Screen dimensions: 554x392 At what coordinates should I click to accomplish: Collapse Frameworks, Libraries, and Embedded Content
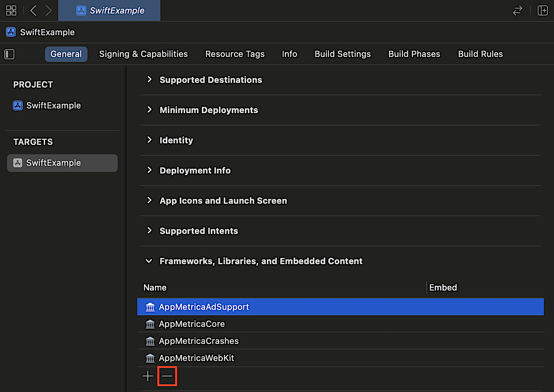(149, 261)
